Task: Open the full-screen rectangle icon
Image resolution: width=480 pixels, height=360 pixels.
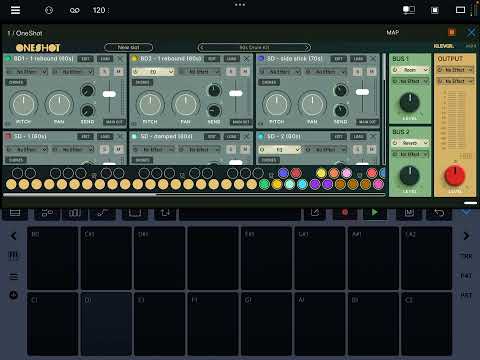Action: click(460, 10)
